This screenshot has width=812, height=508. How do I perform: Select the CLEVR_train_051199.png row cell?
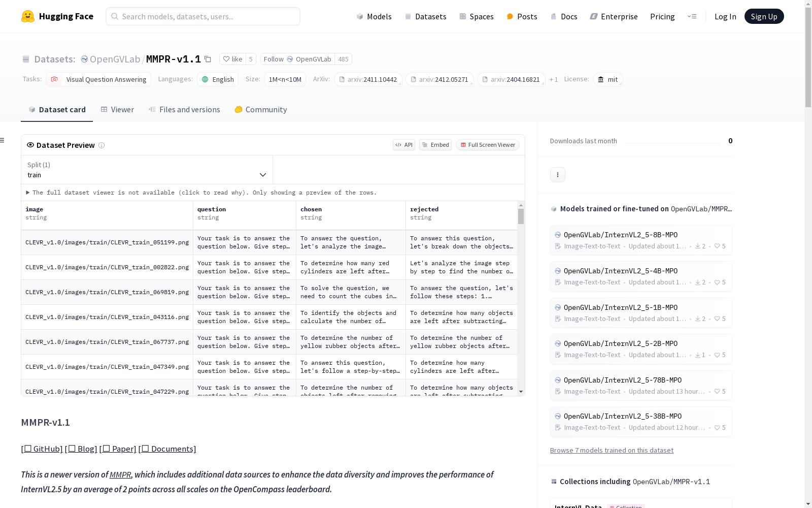pyautogui.click(x=107, y=242)
